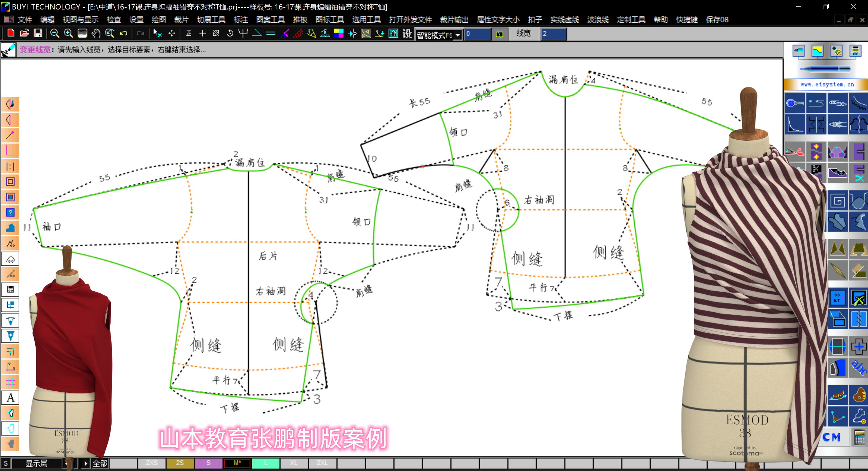The image size is (868, 471).
Task: Click the www.etsystem.cn website link
Action: [827, 84]
